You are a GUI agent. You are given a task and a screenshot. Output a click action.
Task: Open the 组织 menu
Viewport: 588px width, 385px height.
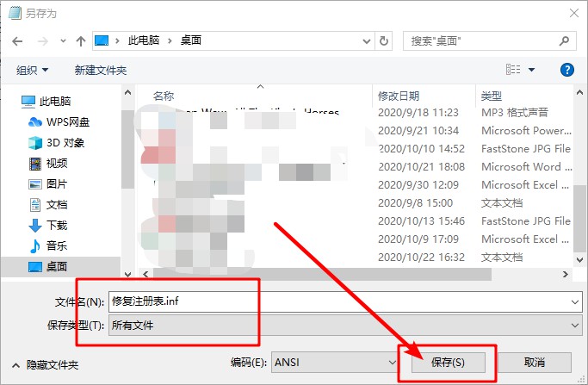coord(33,70)
